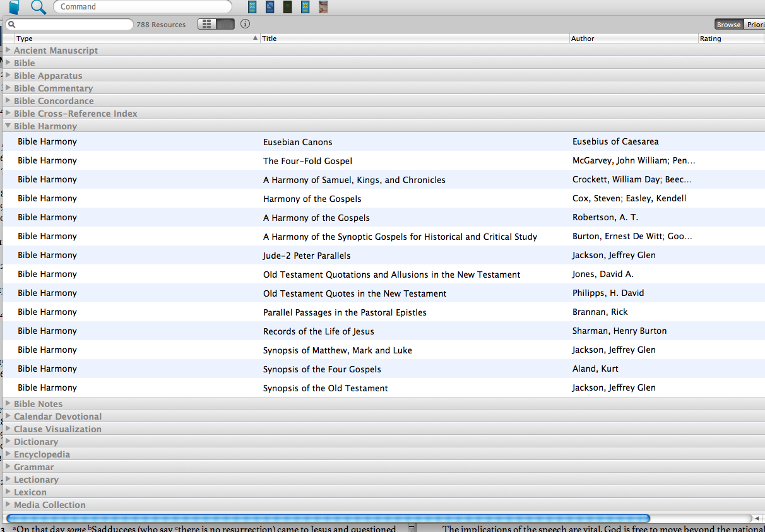Click inside the Command box
Viewport: 765px width, 532px height.
[143, 7]
